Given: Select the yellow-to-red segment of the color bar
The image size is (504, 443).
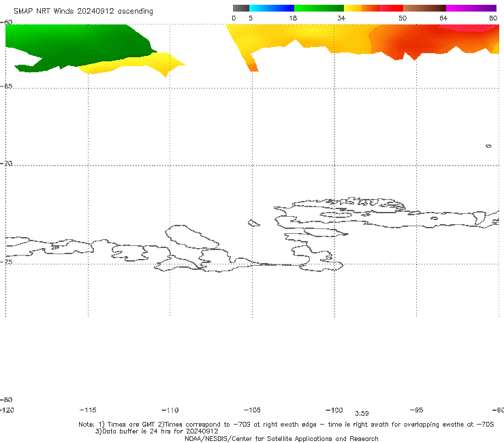Looking at the screenshot, I should 373,8.
